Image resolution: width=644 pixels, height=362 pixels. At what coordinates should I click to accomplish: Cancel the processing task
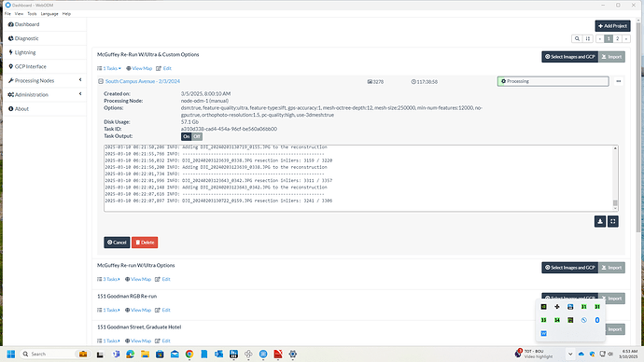point(117,243)
